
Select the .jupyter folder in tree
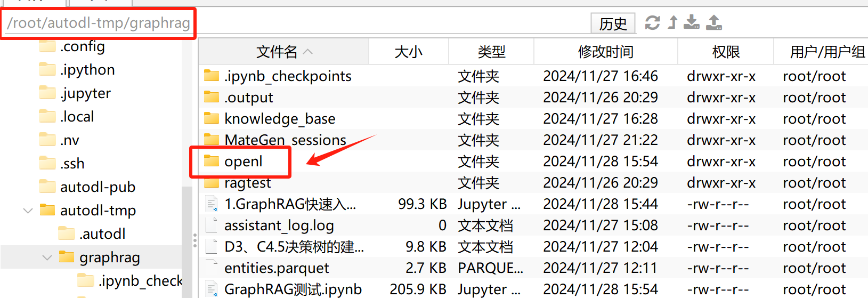[x=85, y=93]
